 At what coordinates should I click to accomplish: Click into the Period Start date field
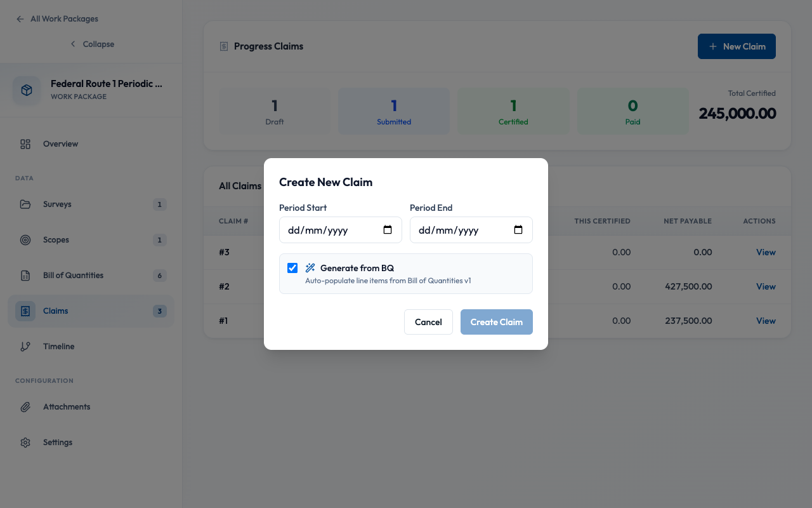pyautogui.click(x=330, y=231)
